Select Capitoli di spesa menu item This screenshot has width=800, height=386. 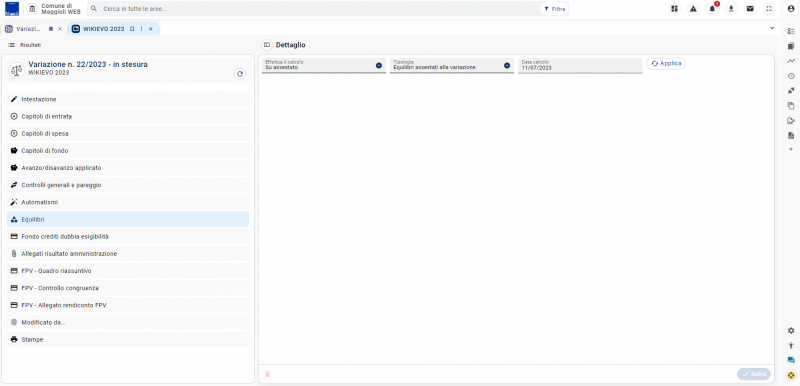128,134
